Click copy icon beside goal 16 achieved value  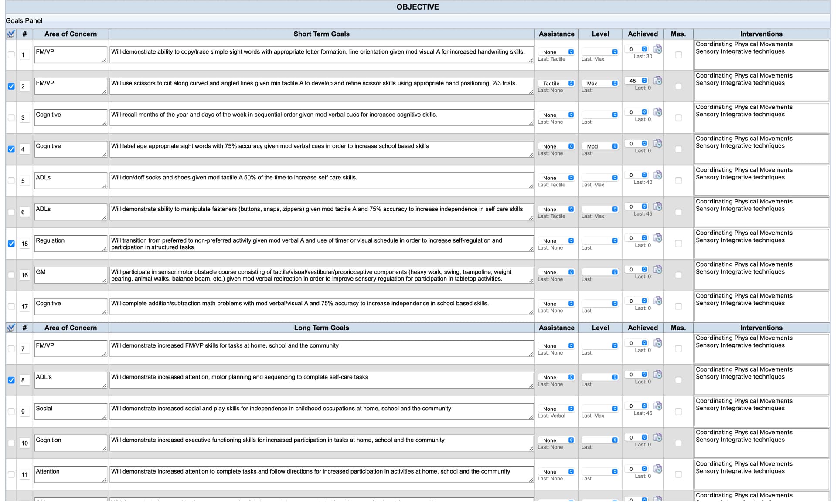click(658, 269)
